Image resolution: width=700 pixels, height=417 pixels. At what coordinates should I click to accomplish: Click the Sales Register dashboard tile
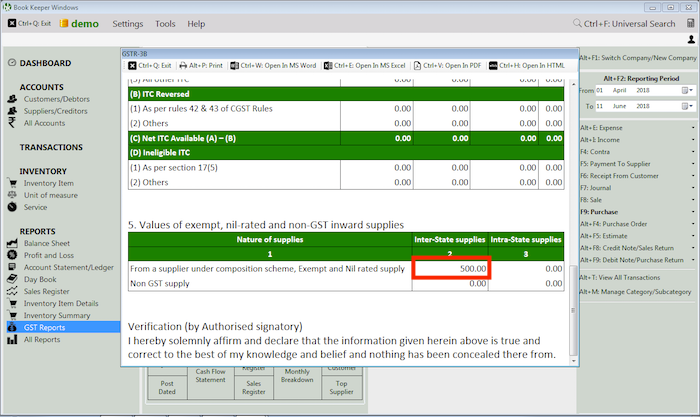tap(254, 388)
